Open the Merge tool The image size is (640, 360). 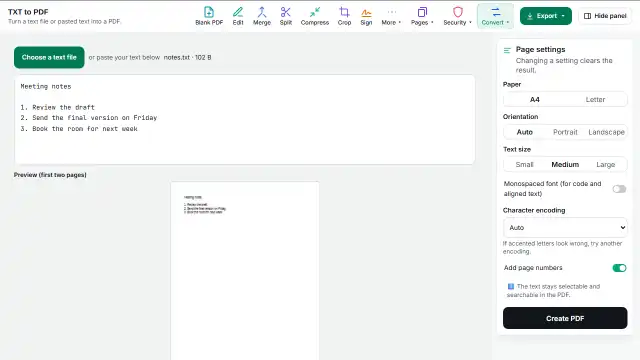262,16
